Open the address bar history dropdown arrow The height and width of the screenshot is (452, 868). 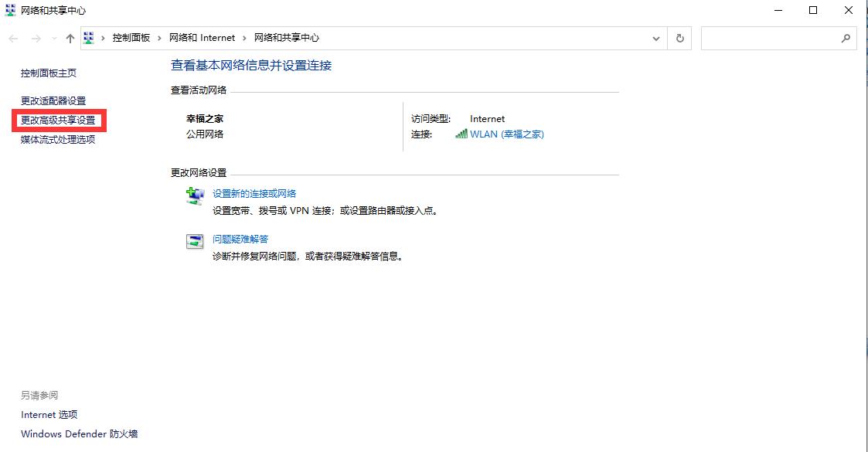(656, 38)
